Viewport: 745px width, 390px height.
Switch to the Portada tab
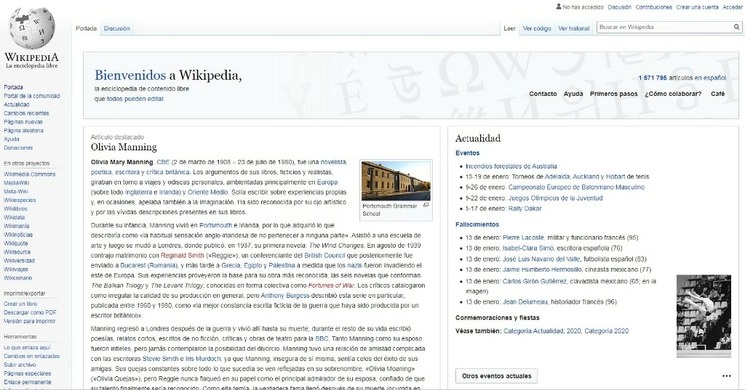click(x=86, y=29)
